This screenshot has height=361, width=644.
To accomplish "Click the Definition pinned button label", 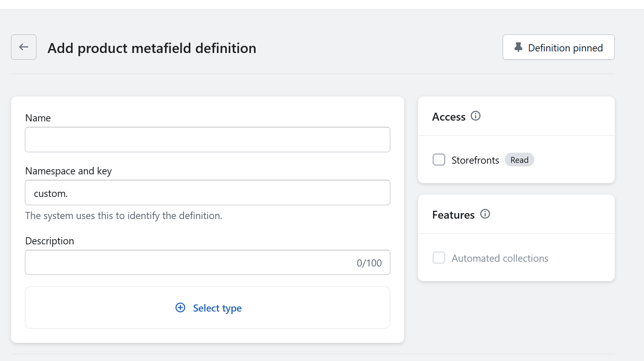I will coord(565,48).
